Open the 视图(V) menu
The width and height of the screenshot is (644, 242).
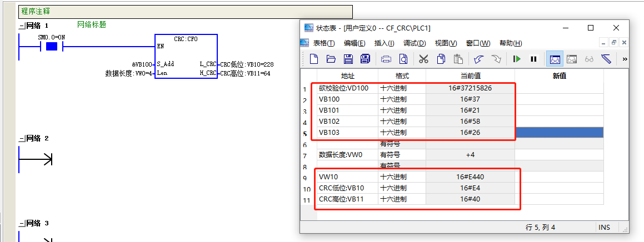point(446,43)
